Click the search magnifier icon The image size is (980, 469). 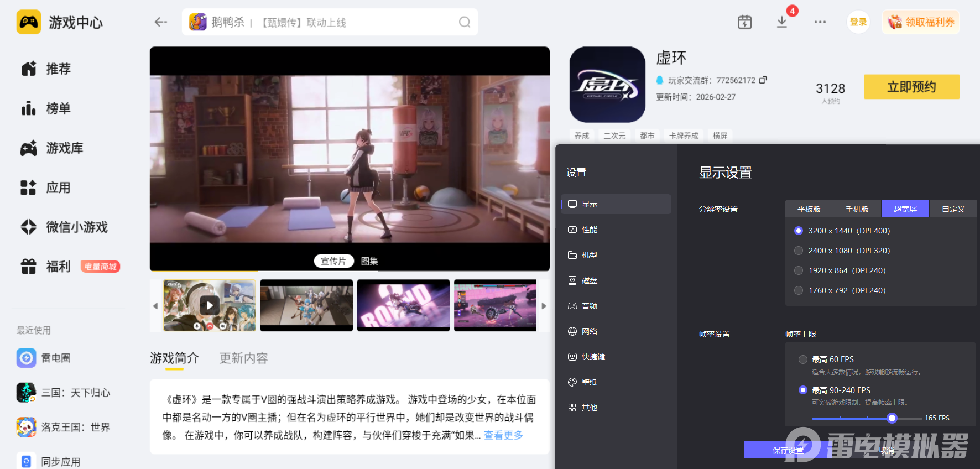pos(465,22)
